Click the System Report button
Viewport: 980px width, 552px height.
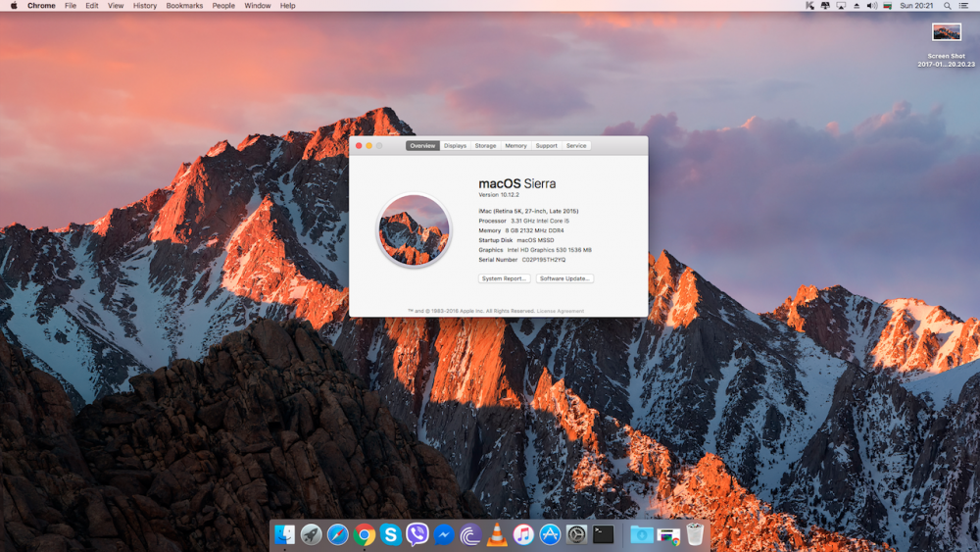point(505,278)
